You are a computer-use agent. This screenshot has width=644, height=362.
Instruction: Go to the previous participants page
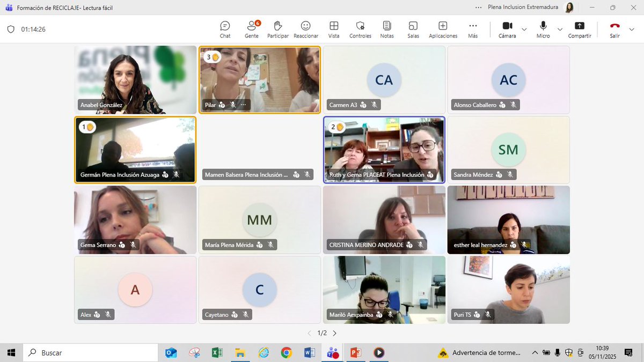pyautogui.click(x=309, y=333)
